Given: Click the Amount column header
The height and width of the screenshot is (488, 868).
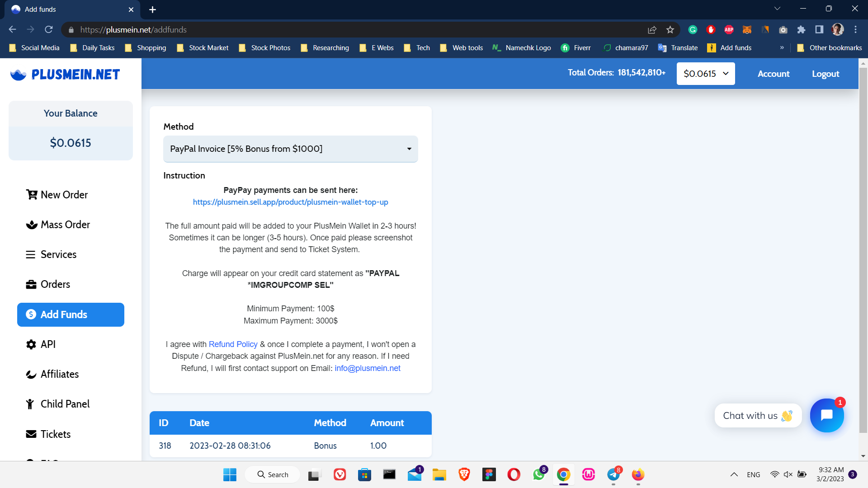Looking at the screenshot, I should [387, 423].
